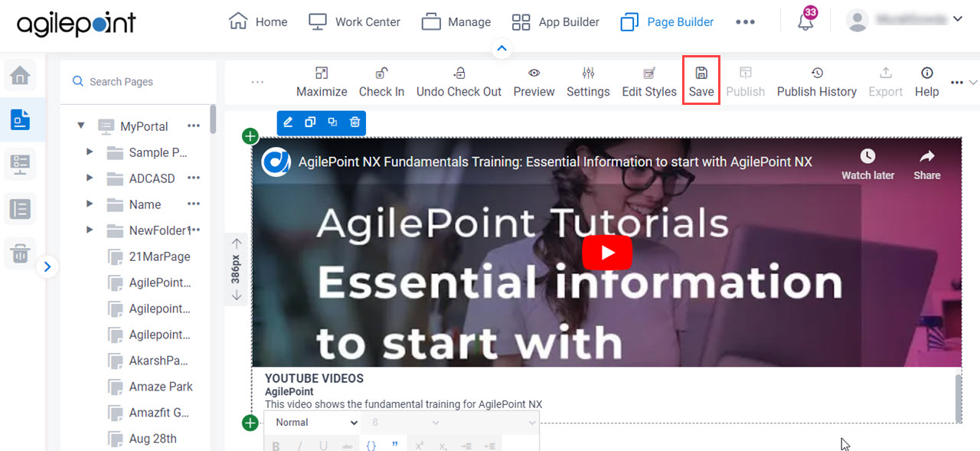Increase widget height with up arrow
Image resolution: width=980 pixels, height=451 pixels.
pyautogui.click(x=236, y=244)
